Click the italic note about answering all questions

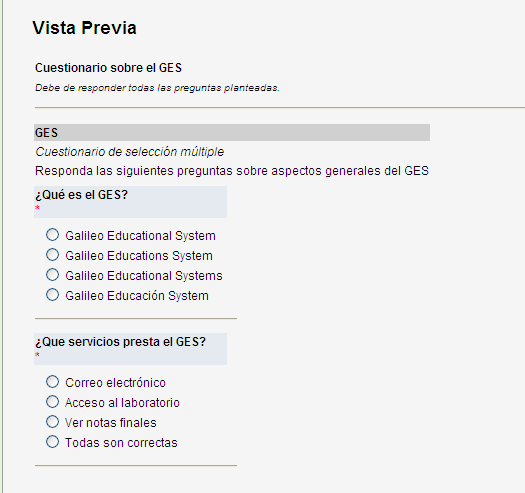click(x=157, y=88)
